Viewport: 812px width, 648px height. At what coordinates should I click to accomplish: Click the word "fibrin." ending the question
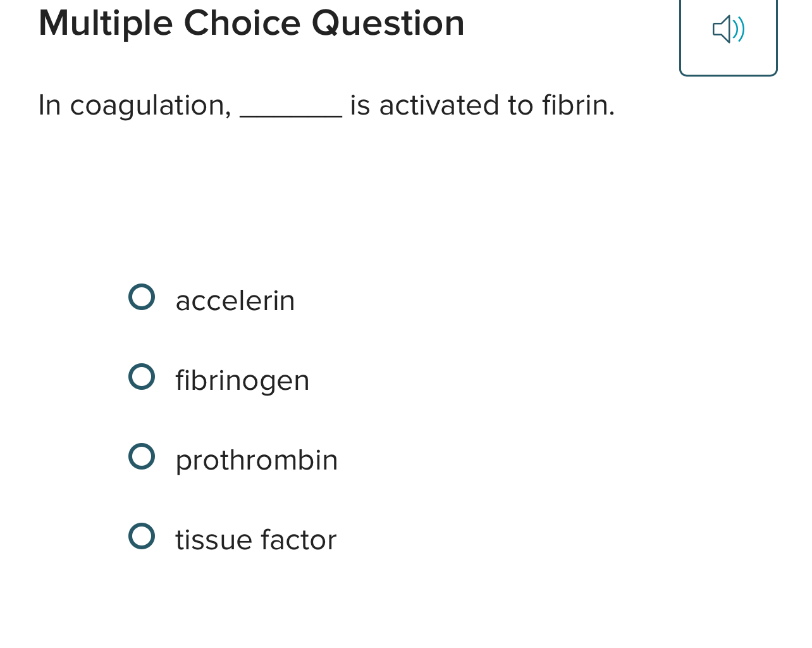coord(578,105)
